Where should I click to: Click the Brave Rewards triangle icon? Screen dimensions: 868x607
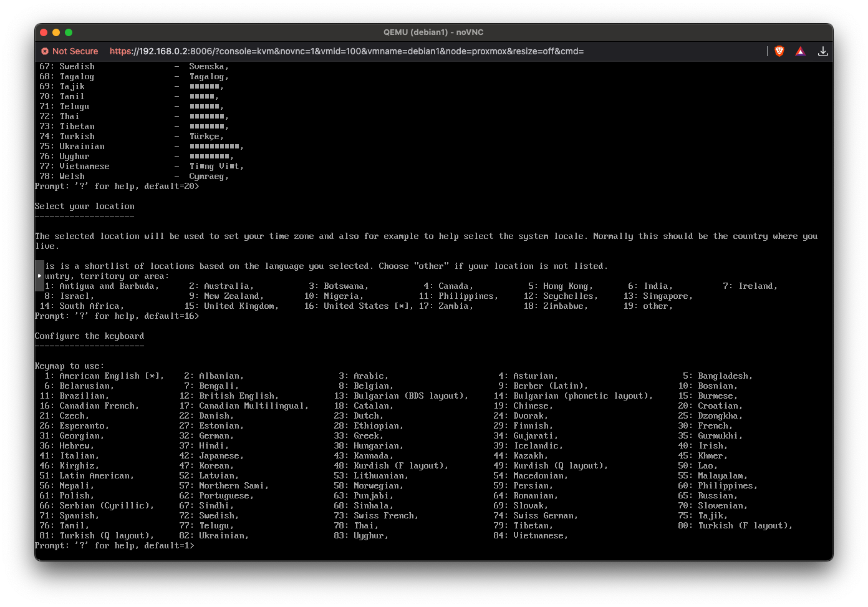[801, 51]
